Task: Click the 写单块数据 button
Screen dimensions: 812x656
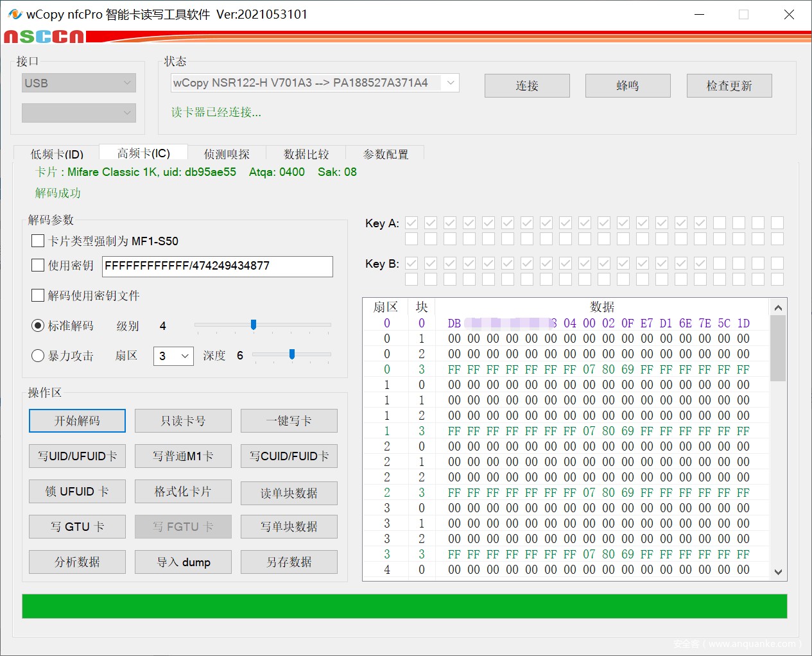Action: 289,527
